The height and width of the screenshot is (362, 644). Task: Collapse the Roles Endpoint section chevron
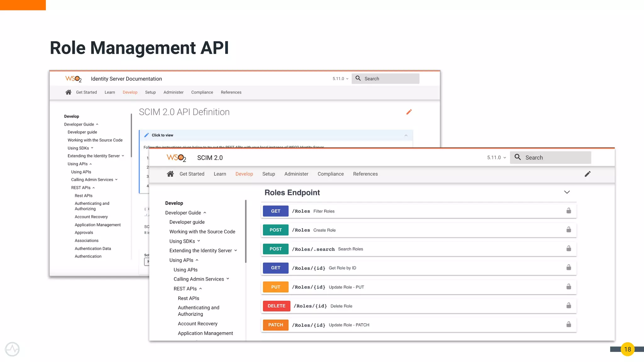coord(567,192)
